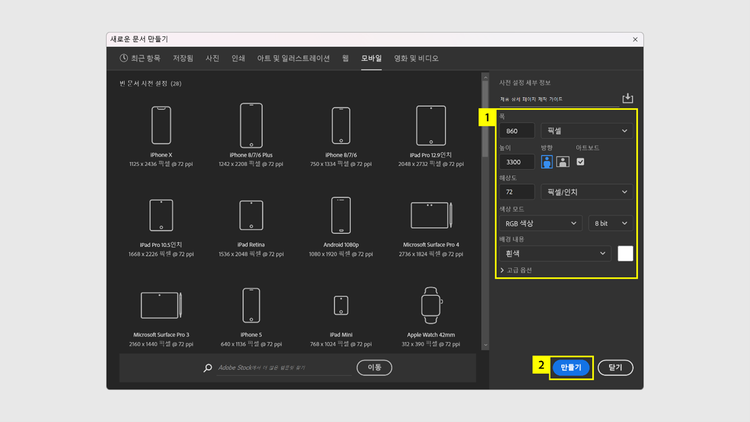Image resolution: width=750 pixels, height=422 pixels.
Task: Click the height field showing 3300
Action: [517, 162]
